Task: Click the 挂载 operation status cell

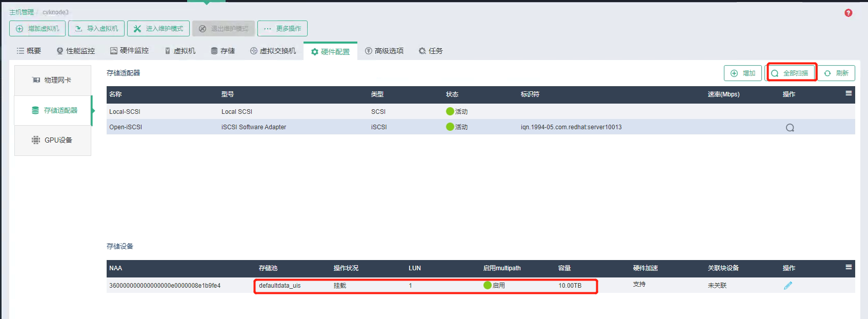Action: pos(340,286)
